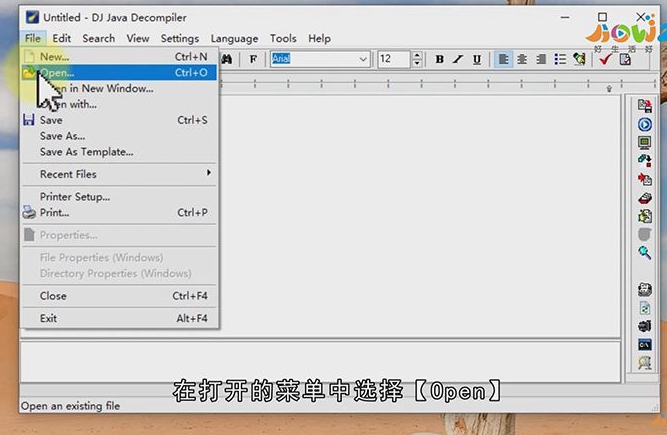
Task: Click the bottom output pane below editor
Action: pos(321,361)
